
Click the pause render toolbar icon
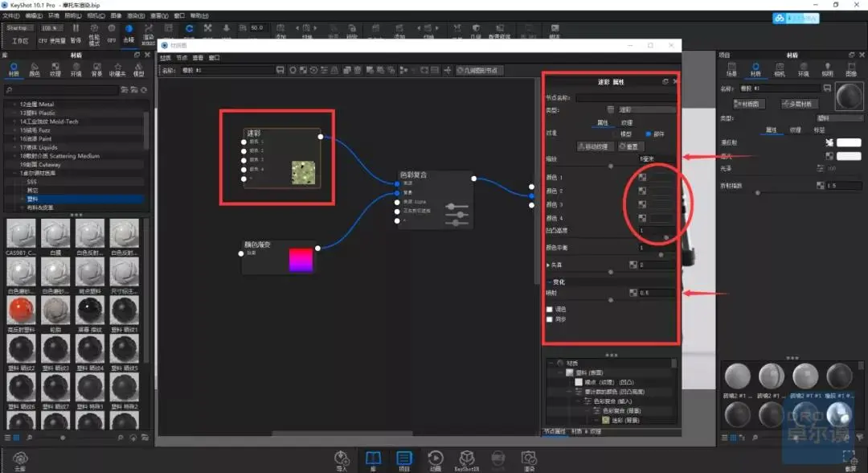click(76, 27)
